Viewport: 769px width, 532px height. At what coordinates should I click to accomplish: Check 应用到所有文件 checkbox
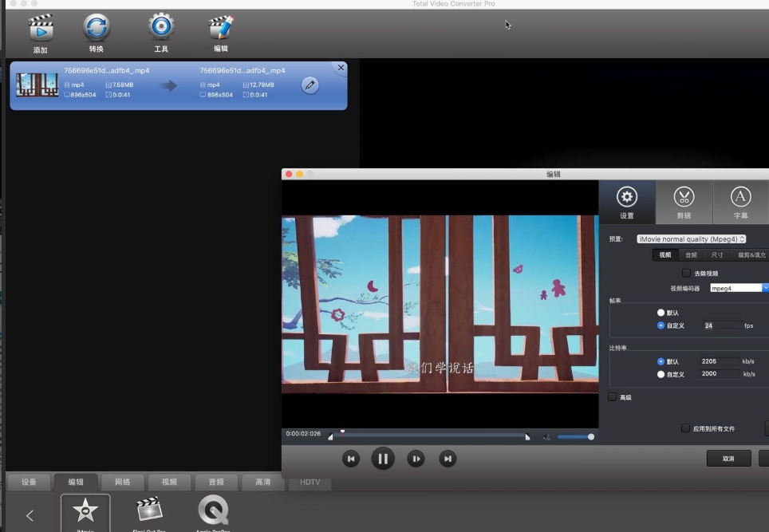coord(685,428)
